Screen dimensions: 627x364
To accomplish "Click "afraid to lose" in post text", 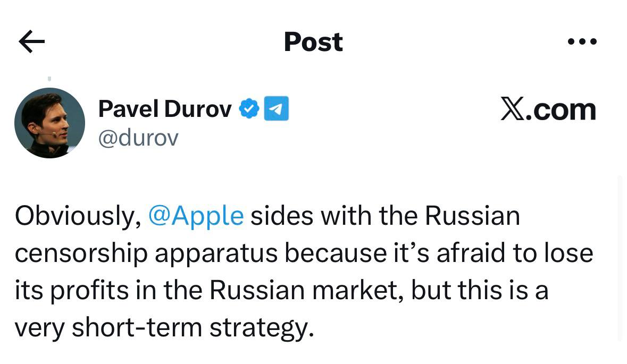I will tap(514, 253).
